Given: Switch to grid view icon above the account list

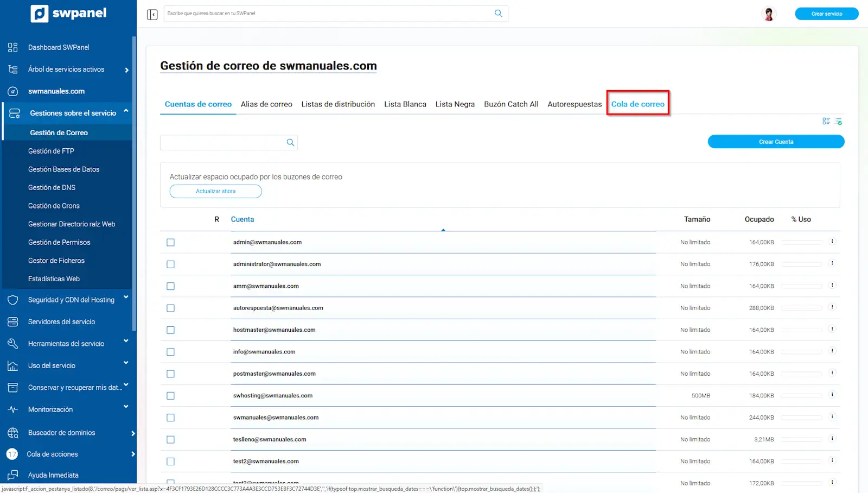Looking at the screenshot, I should 826,121.
